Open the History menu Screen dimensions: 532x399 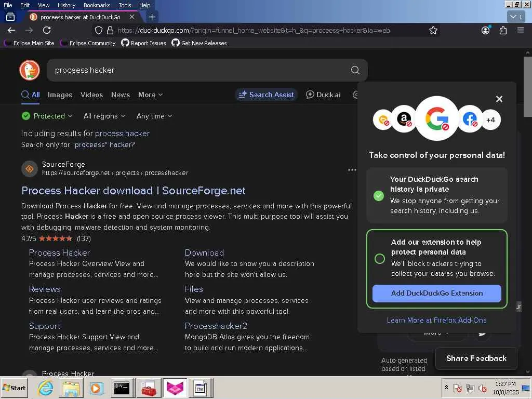(x=66, y=5)
